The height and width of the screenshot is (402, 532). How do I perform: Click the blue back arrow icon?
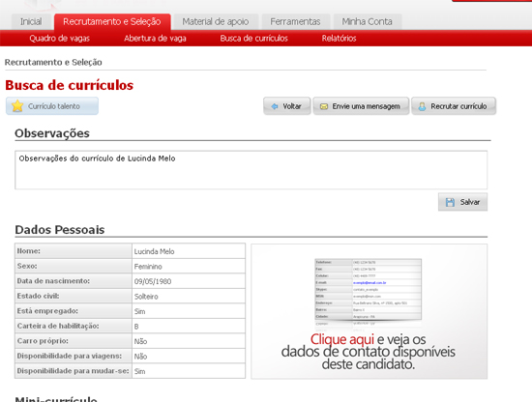point(275,106)
